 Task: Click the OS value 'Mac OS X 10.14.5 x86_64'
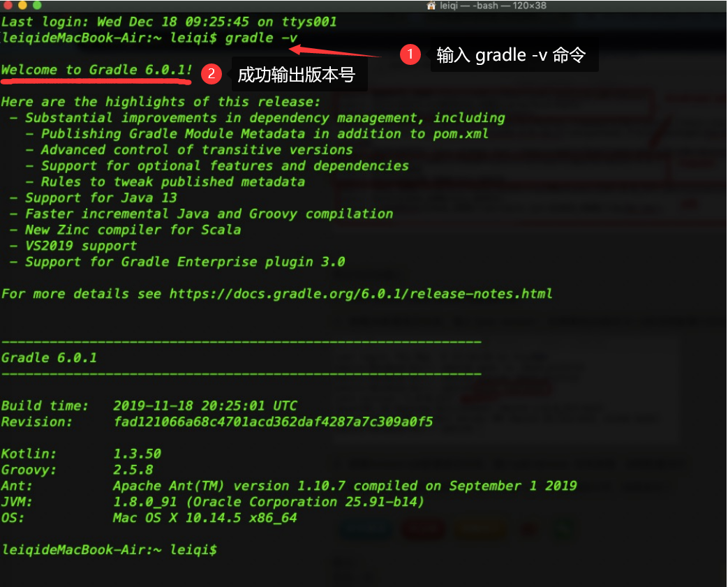pyautogui.click(x=205, y=519)
